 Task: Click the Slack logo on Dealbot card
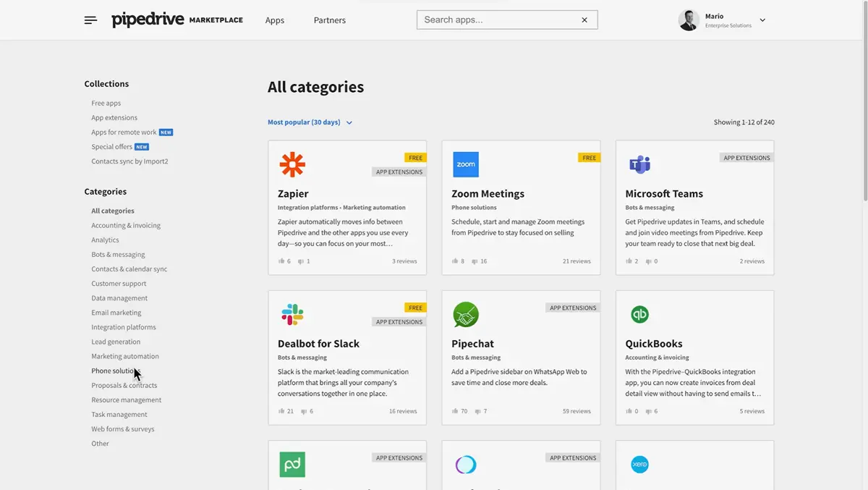(292, 315)
